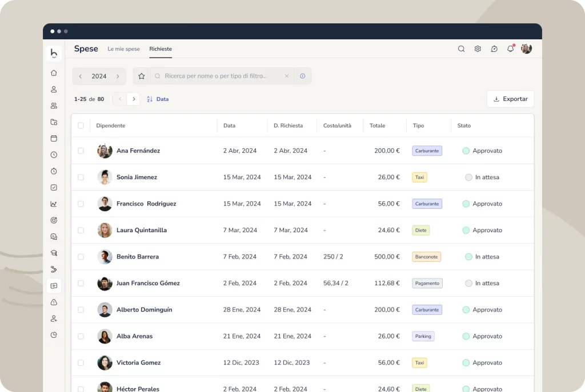Open the Data sort control
This screenshot has height=392, width=585.
click(158, 99)
